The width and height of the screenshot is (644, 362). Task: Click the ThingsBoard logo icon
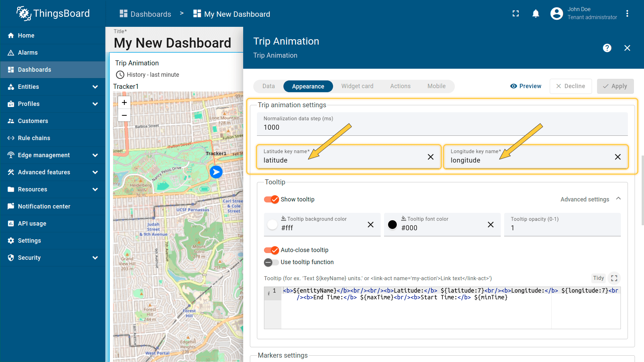point(24,13)
